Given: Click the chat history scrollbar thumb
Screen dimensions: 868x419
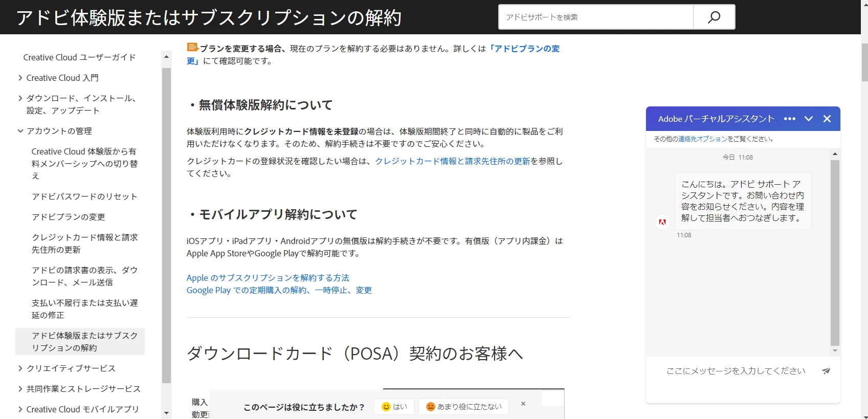Looking at the screenshot, I should click(x=835, y=253).
